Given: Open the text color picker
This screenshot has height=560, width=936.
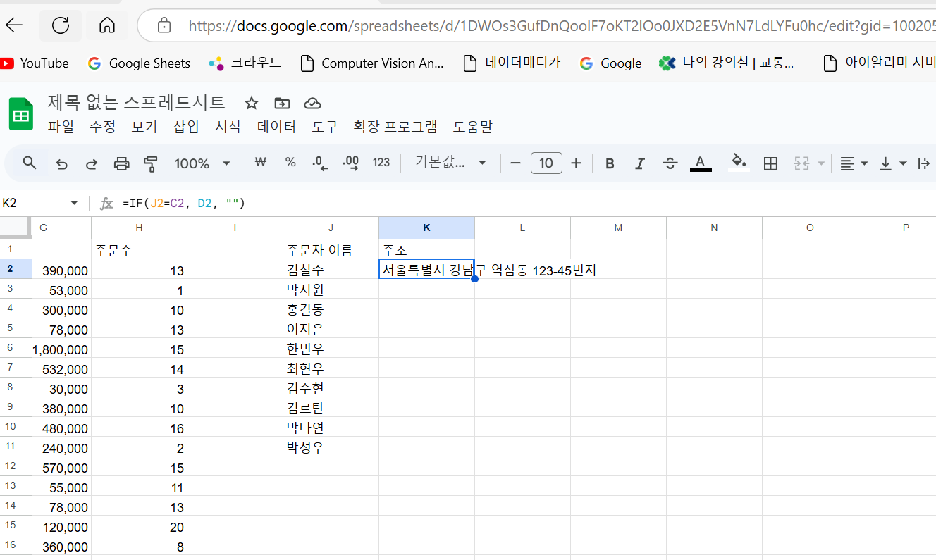Looking at the screenshot, I should [x=700, y=163].
